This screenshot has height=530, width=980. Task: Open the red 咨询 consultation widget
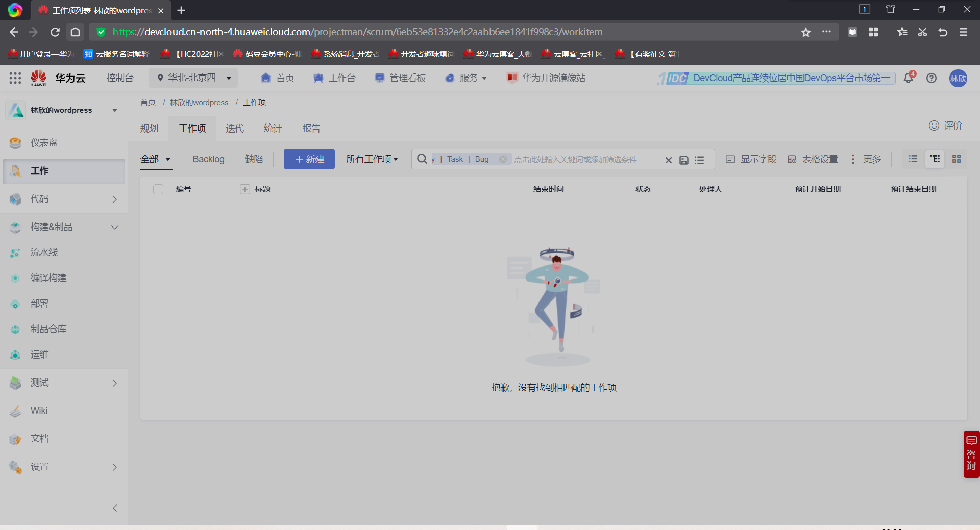(x=971, y=454)
